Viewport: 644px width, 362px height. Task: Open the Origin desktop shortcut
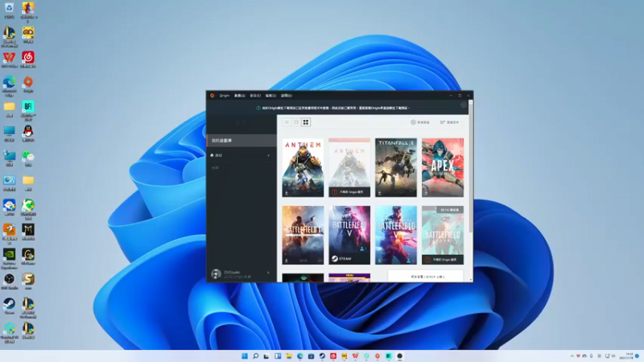(x=28, y=84)
